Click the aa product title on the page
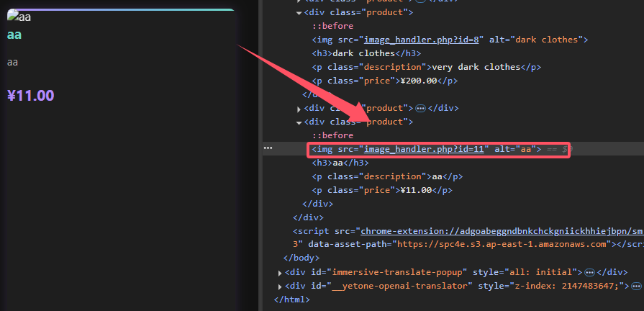The height and width of the screenshot is (311, 644). 15,35
